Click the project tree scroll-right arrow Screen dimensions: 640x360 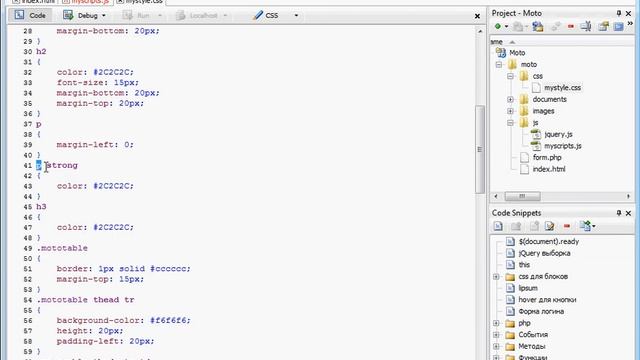click(629, 197)
